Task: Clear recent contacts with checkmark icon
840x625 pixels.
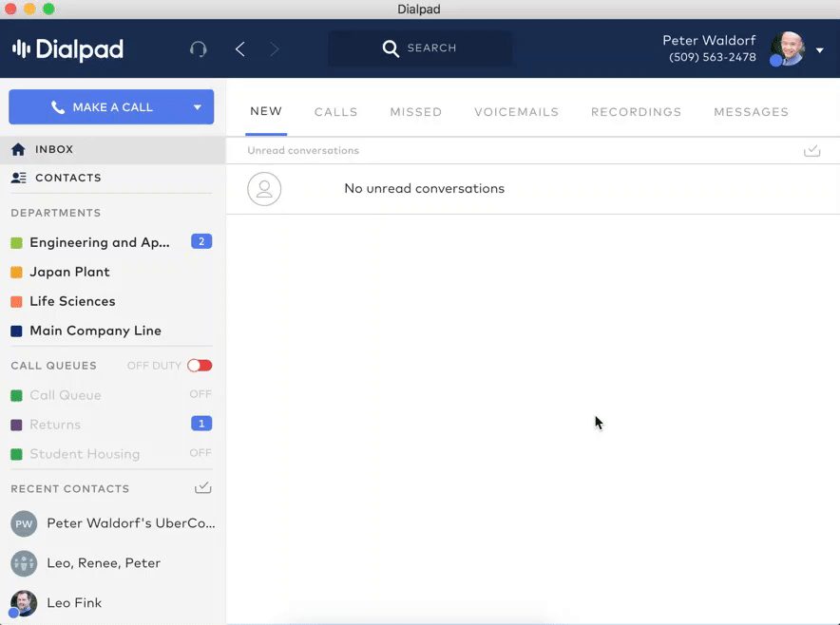Action: coord(203,488)
